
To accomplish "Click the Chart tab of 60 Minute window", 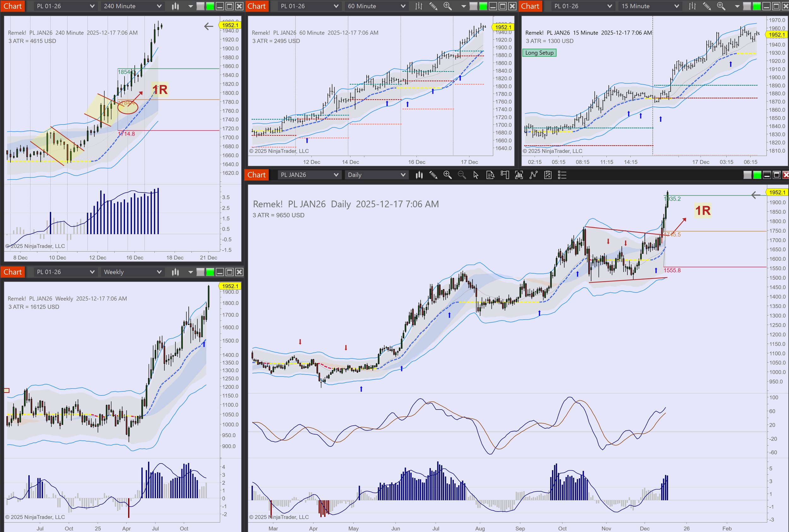I will [256, 6].
